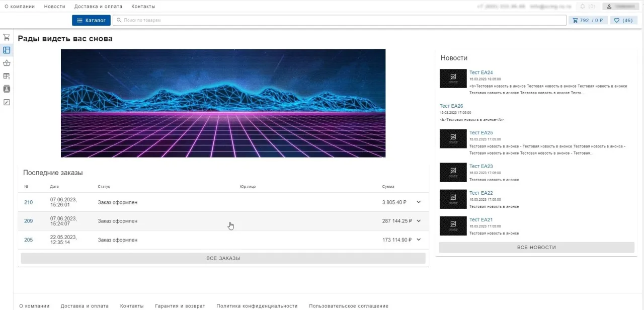Click the ВСЕ НОВОСТИ button
644x310 pixels.
coord(536,248)
